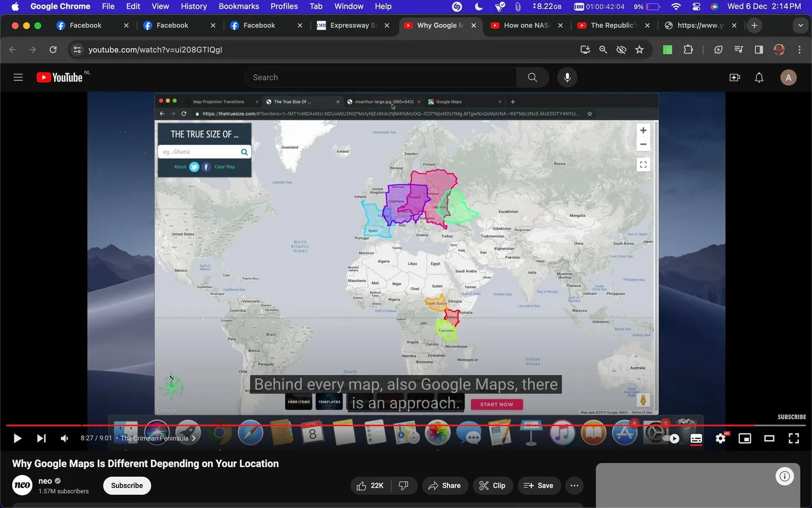Toggle Do Not Disturb moon icon
Screen dimensions: 812x508
(x=478, y=6)
